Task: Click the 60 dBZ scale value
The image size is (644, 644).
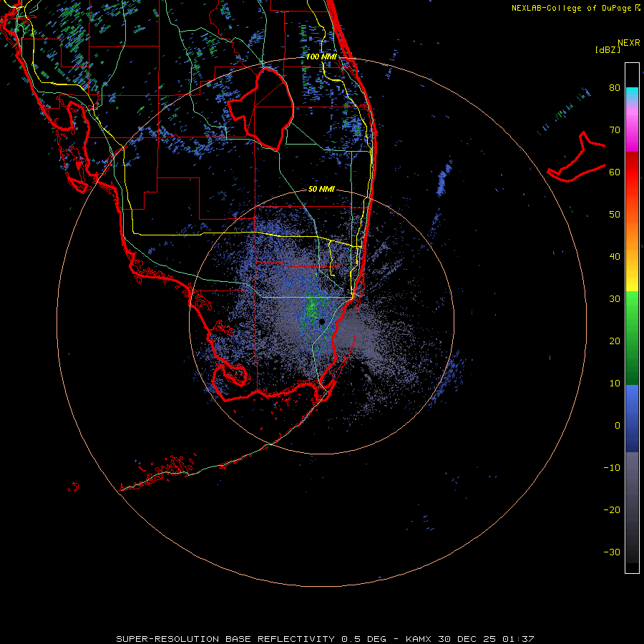Action: [x=615, y=172]
